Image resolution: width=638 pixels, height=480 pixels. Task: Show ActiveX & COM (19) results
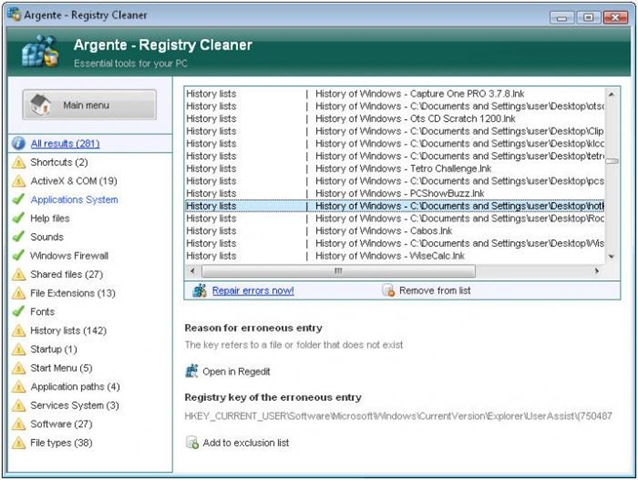click(x=73, y=181)
